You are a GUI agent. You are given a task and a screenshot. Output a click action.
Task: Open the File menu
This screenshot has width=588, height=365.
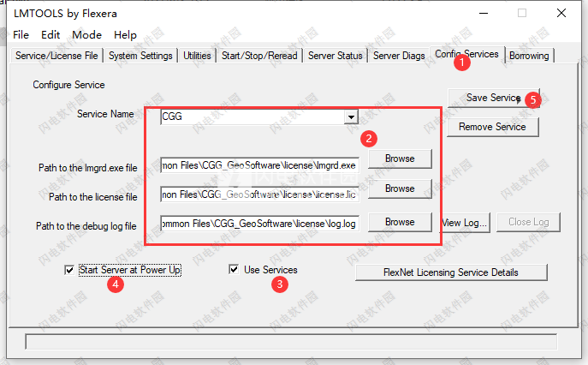21,35
